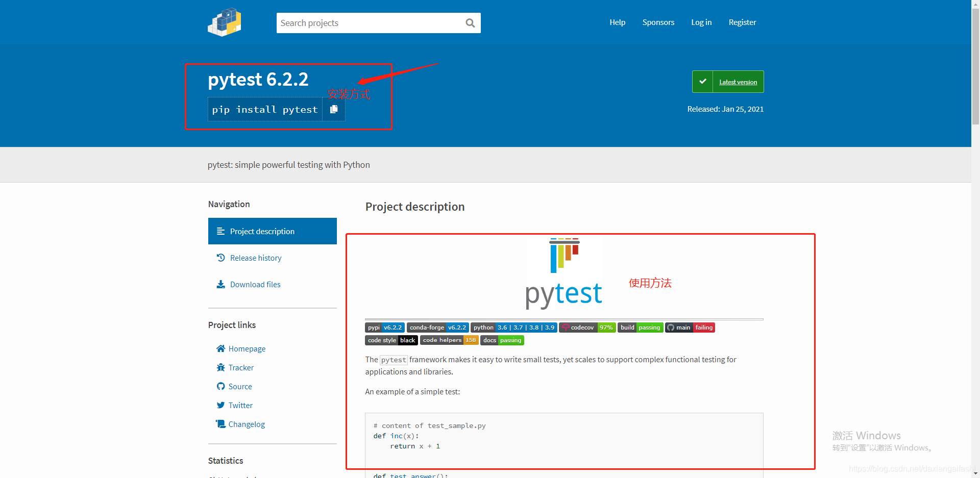Click the Project description list icon
The height and width of the screenshot is (478, 980).
point(221,231)
